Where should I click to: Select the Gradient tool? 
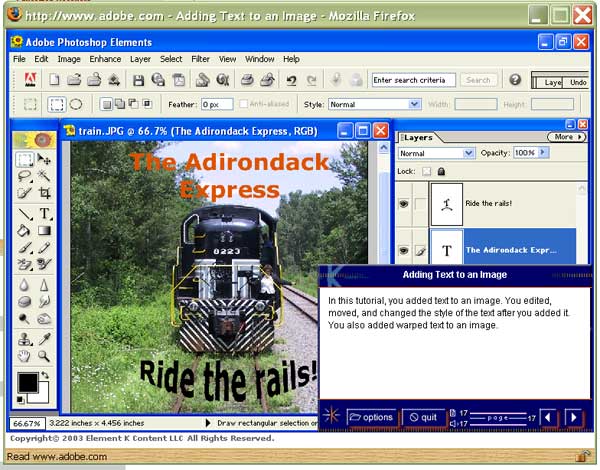point(44,230)
